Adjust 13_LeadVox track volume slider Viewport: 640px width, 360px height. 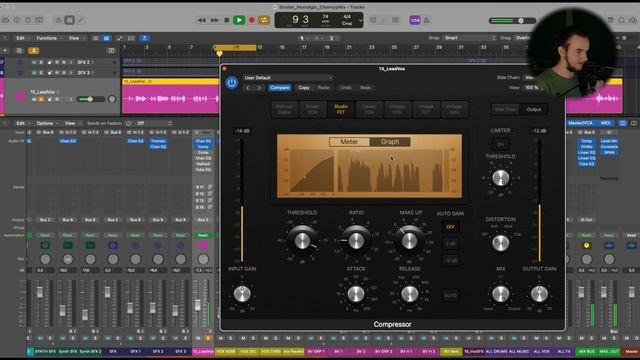point(91,99)
